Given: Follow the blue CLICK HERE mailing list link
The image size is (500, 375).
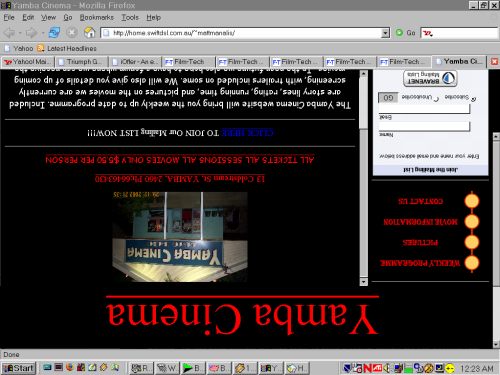Looking at the screenshot, I should (247, 133).
